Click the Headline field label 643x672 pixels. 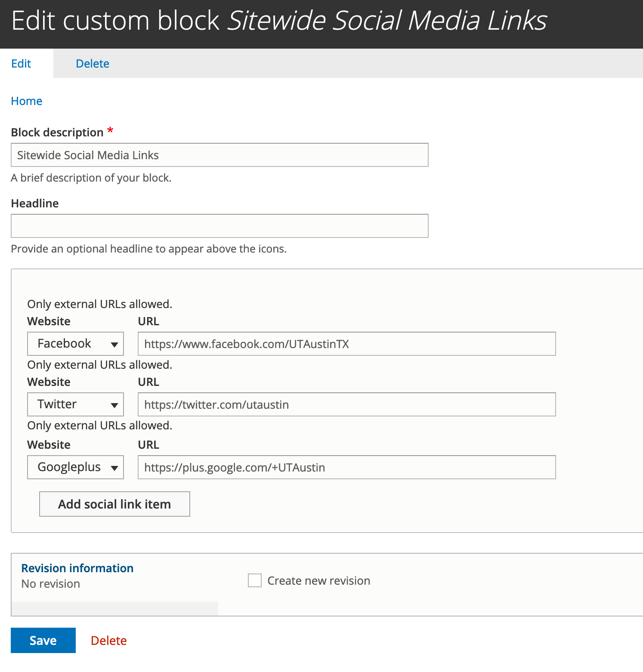click(x=35, y=203)
